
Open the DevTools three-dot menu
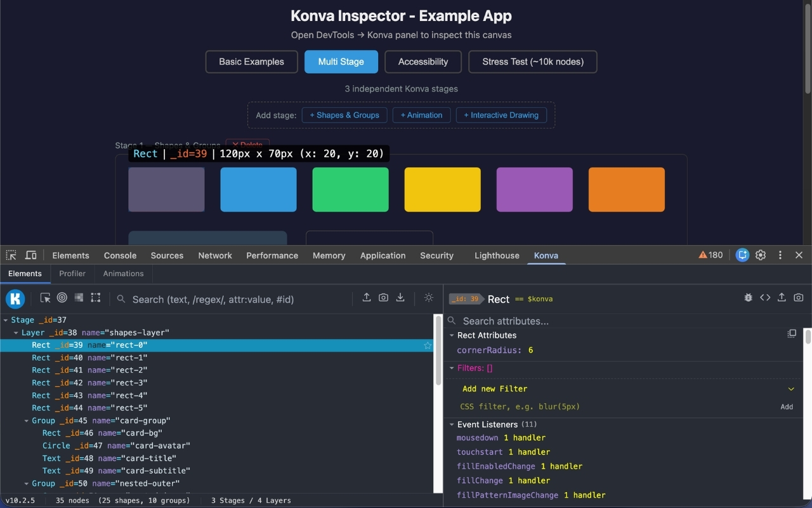780,255
